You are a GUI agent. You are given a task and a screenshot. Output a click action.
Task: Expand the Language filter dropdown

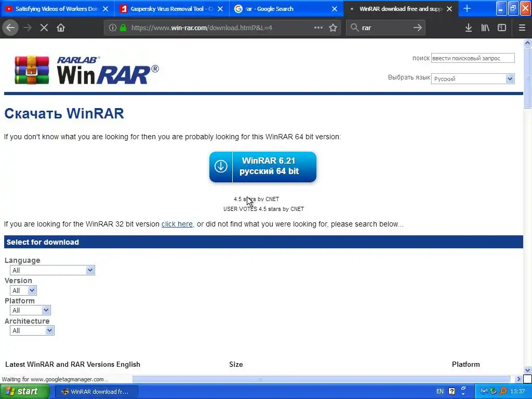click(x=52, y=270)
